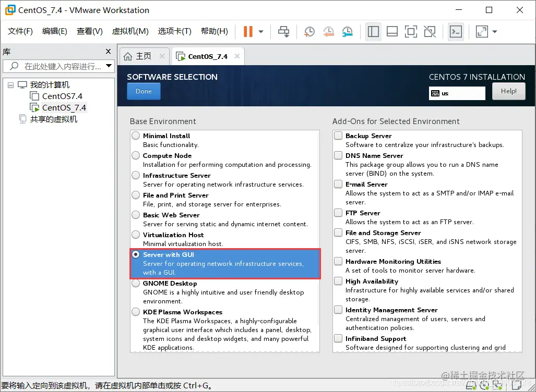Open the snapshot manager wrench icon
Viewport: 536px width, 392px height.
(x=347, y=31)
